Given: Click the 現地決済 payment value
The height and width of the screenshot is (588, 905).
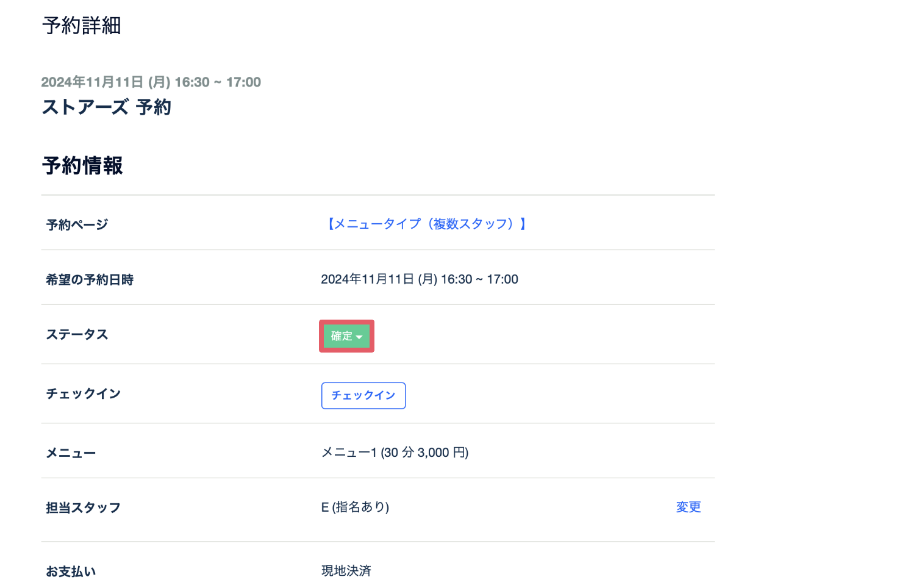Looking at the screenshot, I should click(346, 571).
